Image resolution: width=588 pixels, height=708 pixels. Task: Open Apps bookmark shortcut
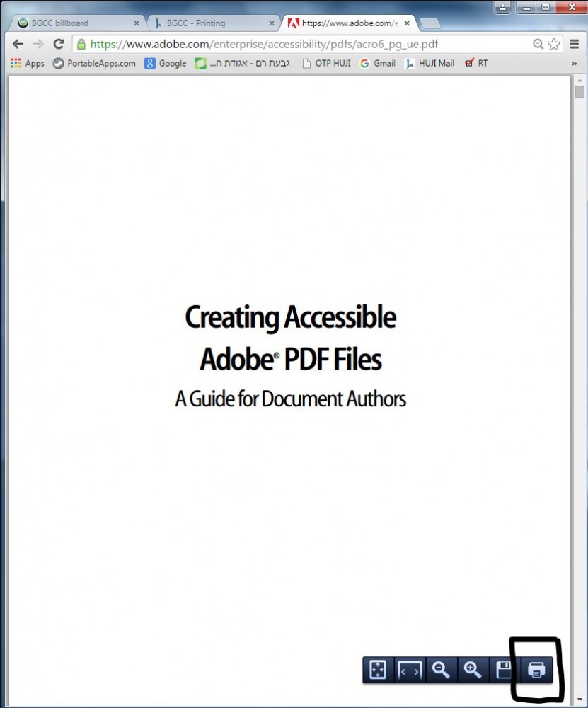pos(28,63)
